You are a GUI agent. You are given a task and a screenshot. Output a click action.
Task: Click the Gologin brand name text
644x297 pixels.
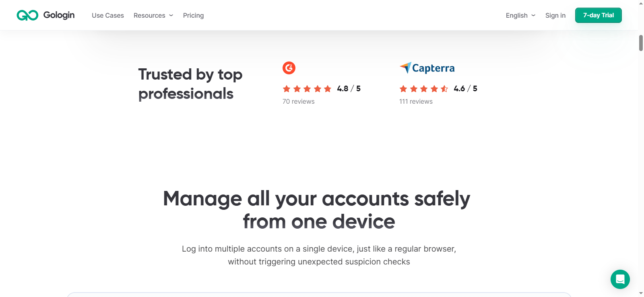click(59, 15)
